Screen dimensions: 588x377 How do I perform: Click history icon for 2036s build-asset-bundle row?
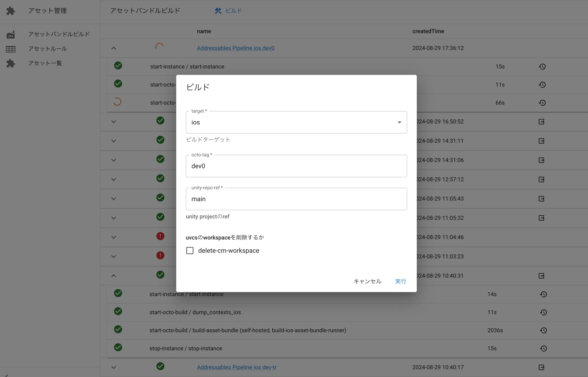(543, 330)
